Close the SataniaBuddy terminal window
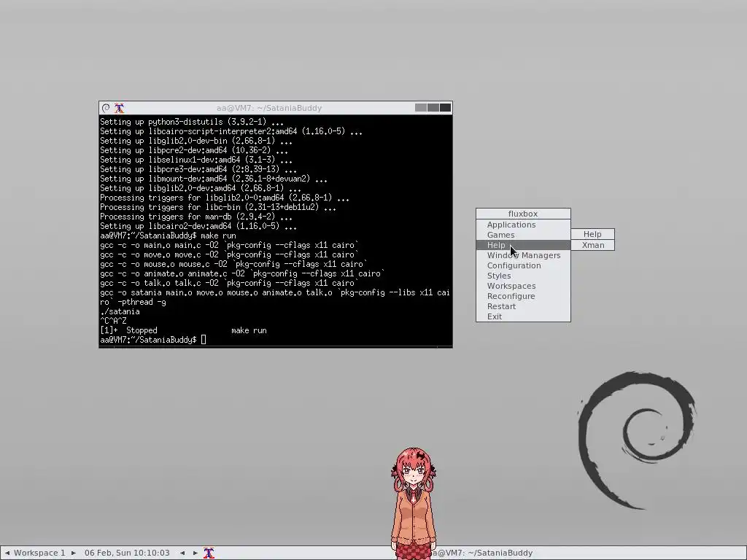 445,108
